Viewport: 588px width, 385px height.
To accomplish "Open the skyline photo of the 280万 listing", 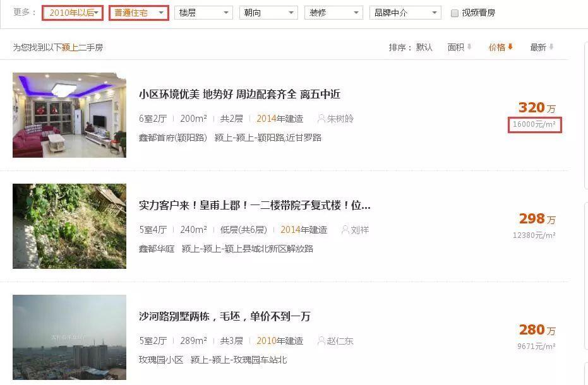I will click(x=69, y=338).
